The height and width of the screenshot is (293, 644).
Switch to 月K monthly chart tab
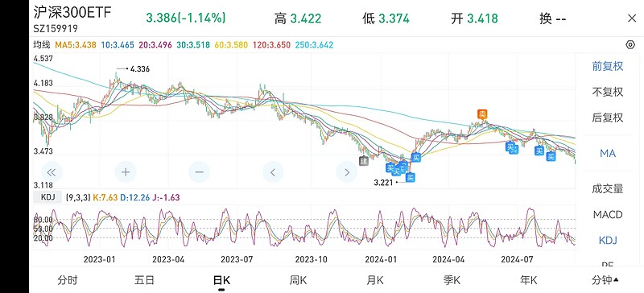pyautogui.click(x=375, y=280)
